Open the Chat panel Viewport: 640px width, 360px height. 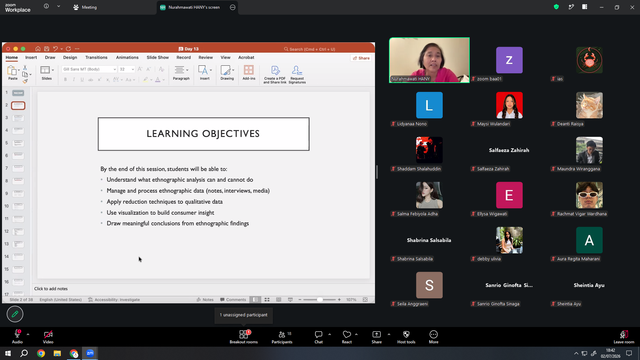pyautogui.click(x=318, y=336)
